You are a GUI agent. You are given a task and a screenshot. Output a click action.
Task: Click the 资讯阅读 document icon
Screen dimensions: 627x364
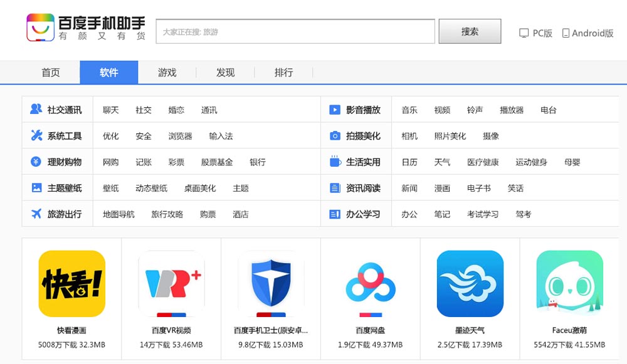[335, 188]
